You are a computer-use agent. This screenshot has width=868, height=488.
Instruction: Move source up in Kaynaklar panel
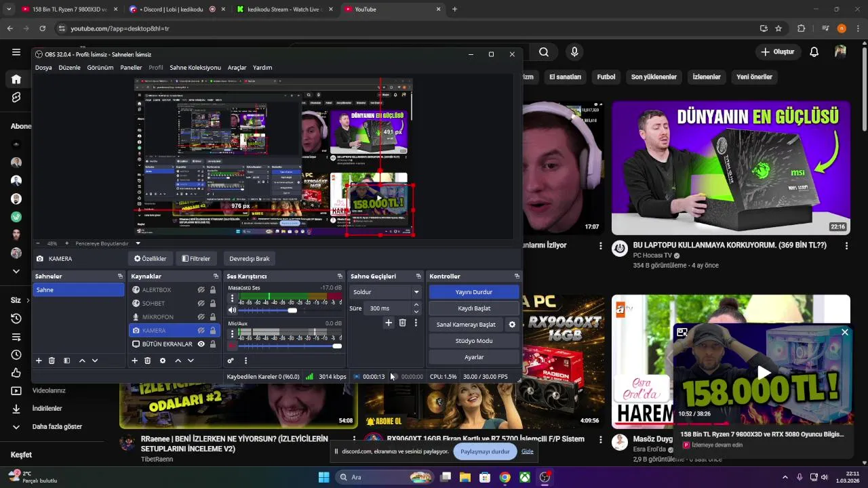point(178,361)
